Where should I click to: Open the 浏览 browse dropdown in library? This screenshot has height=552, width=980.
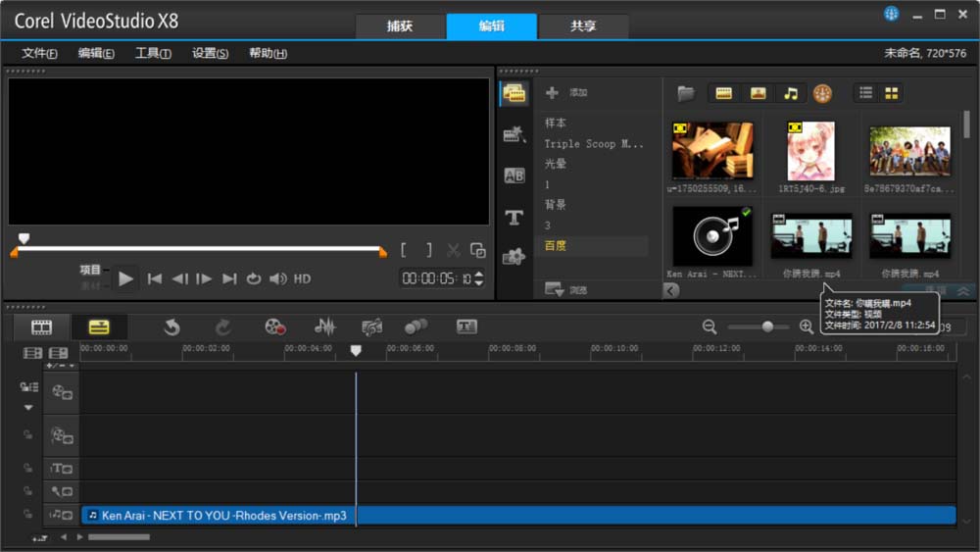coord(555,290)
